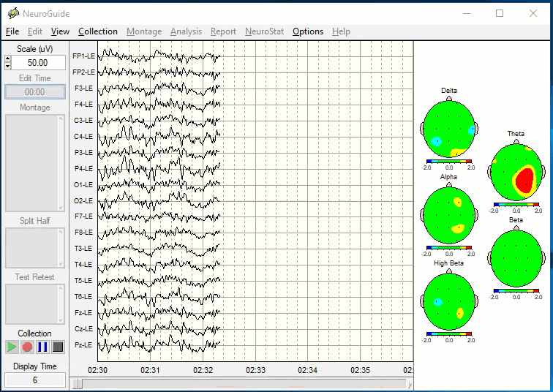Viewport: 553px width, 392px height.
Task: Click the Theta topographic head map
Action: 516,172
